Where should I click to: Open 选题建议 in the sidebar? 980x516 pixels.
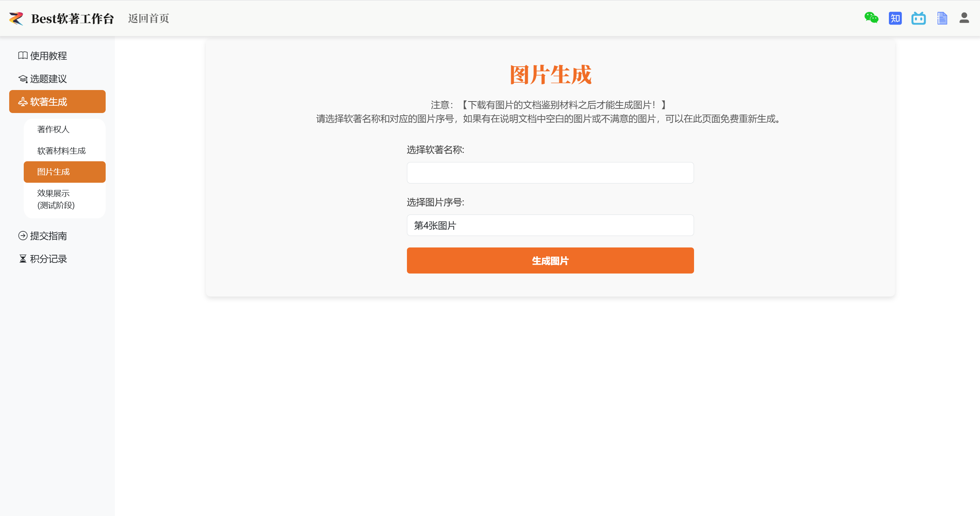48,79
